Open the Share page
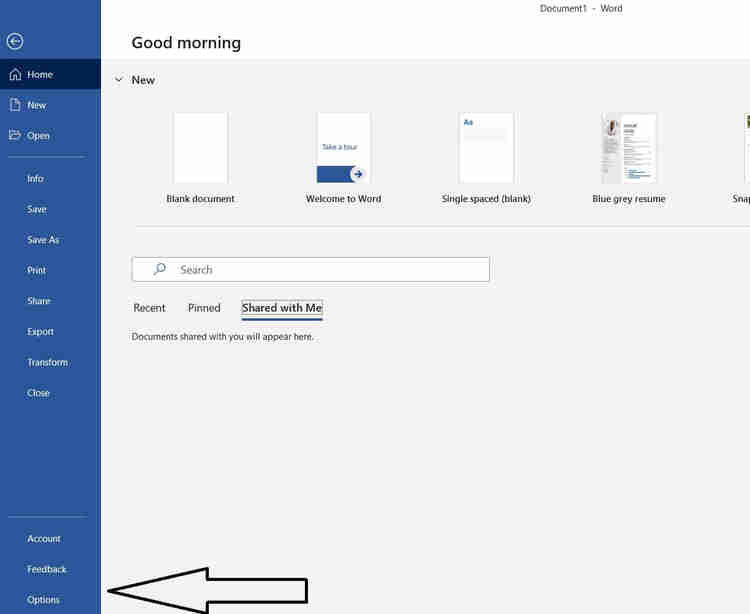Screen dimensions: 750x614 click(39, 301)
